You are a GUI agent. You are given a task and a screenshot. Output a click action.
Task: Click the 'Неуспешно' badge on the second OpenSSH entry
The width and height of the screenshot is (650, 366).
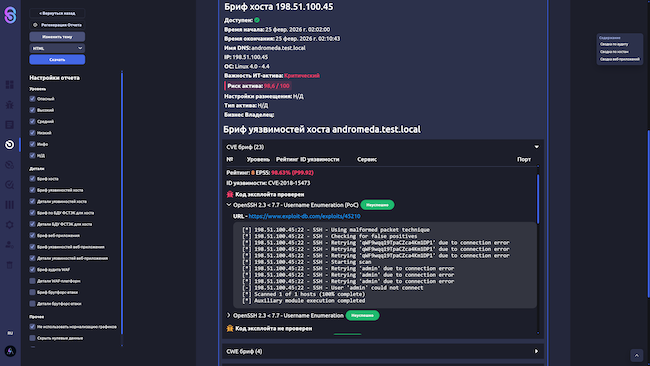[x=362, y=315]
